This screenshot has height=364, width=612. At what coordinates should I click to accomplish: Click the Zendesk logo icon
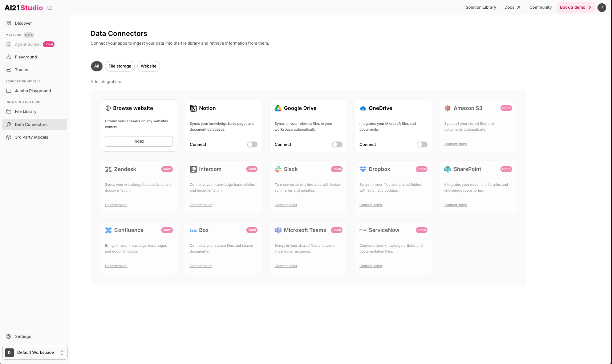(108, 169)
